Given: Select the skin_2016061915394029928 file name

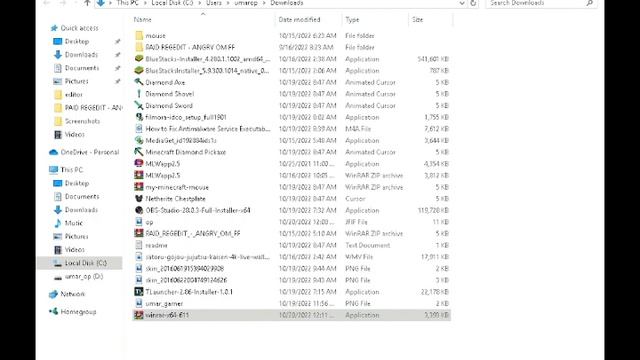Looking at the screenshot, I should pos(184,269).
